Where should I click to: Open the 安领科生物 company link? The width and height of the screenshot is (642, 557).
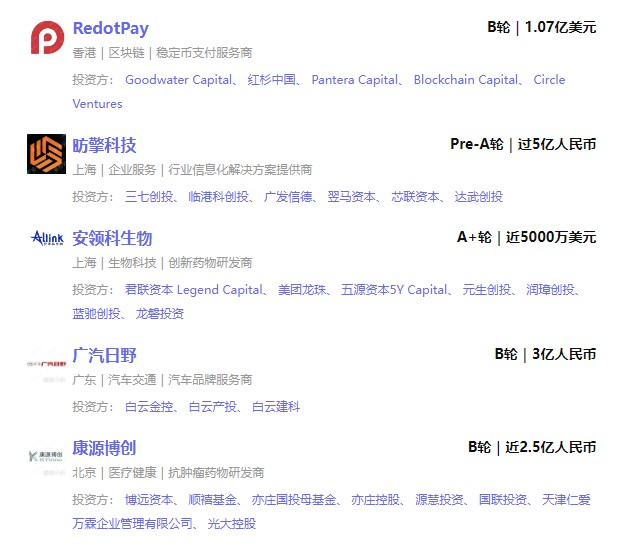pos(112,238)
